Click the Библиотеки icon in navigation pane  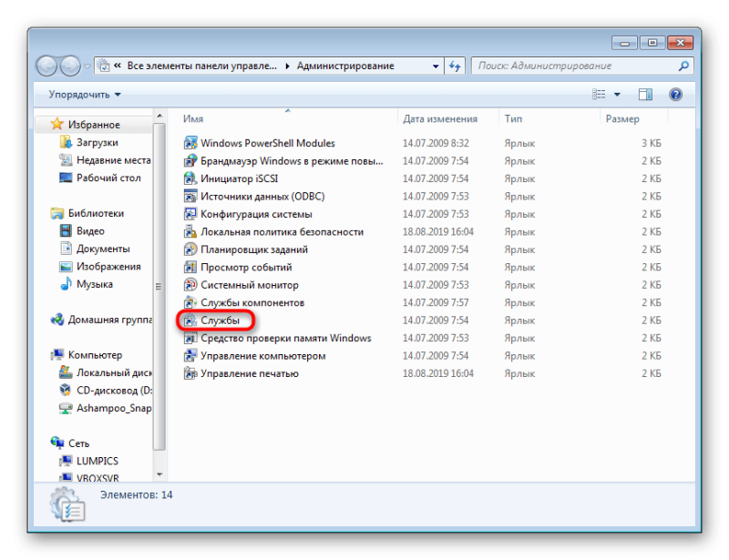click(57, 213)
